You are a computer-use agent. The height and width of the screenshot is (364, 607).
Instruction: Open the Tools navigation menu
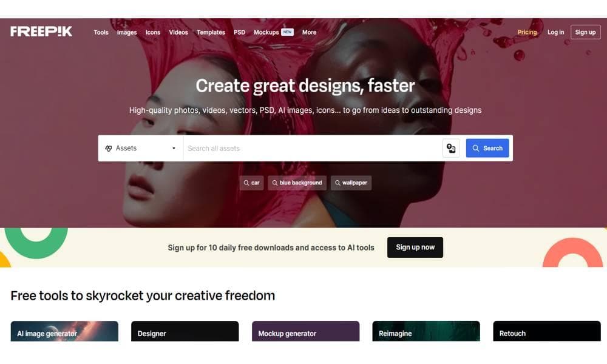101,33
